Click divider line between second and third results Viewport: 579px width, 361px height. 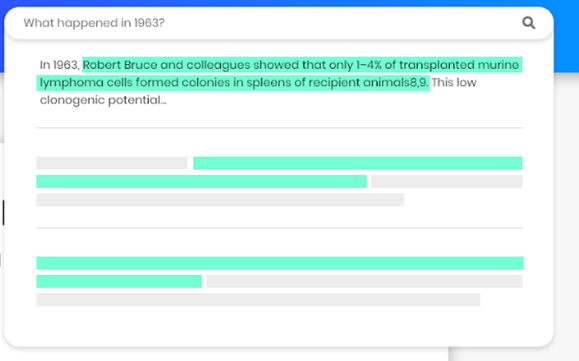280,228
